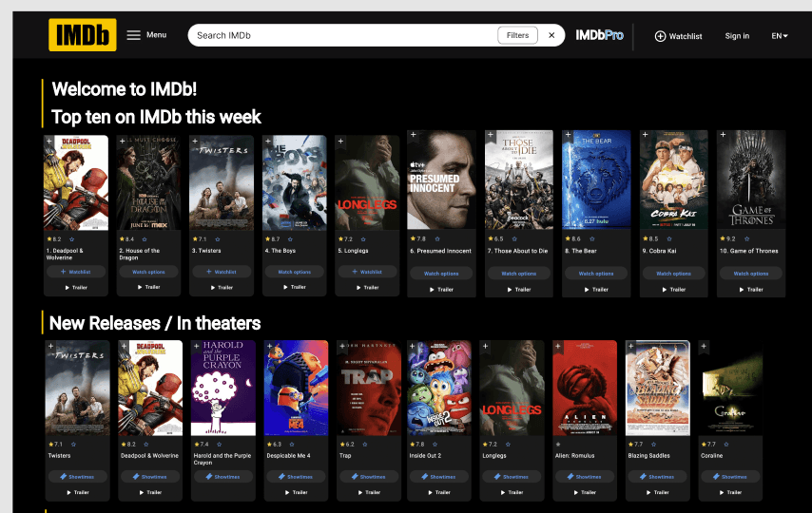The width and height of the screenshot is (812, 513).
Task: Open '7. Those About to Die' title
Action: (517, 251)
